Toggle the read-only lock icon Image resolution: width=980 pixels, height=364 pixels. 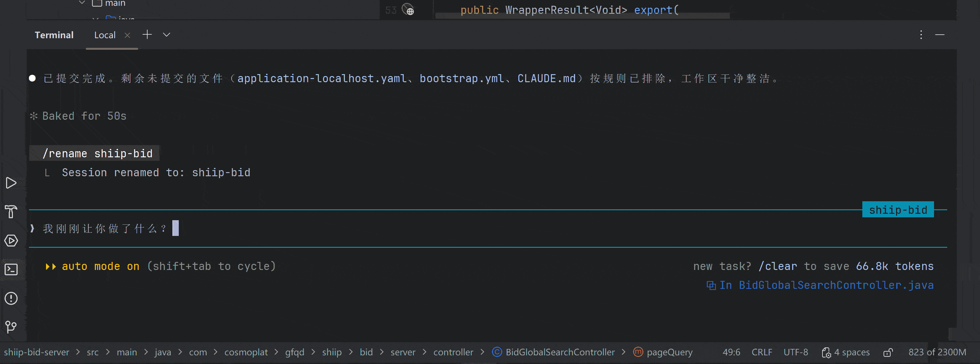click(888, 352)
